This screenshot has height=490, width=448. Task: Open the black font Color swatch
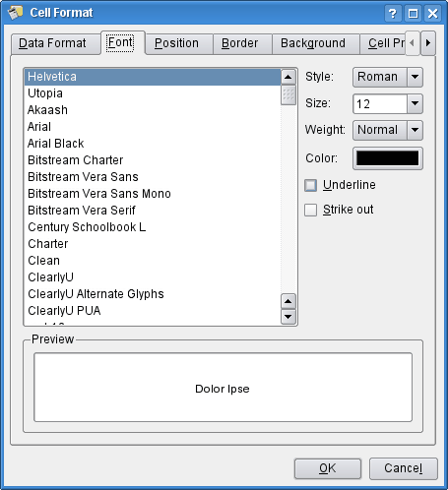pos(388,158)
